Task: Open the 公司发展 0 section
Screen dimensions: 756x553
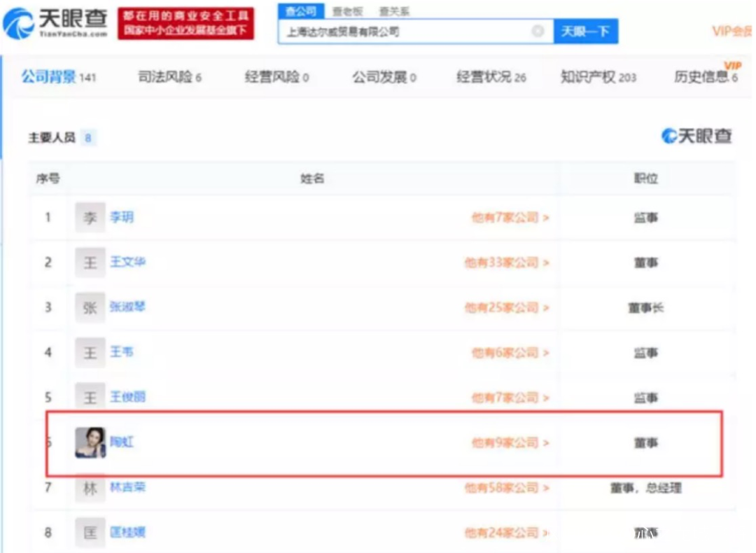Action: (x=384, y=77)
